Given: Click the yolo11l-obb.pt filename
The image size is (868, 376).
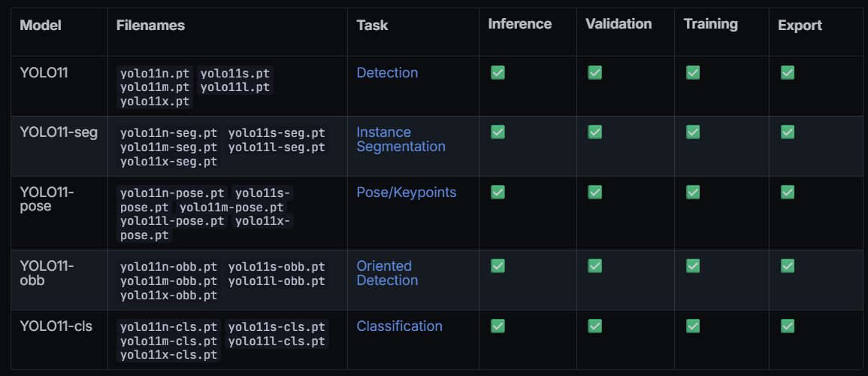Looking at the screenshot, I should point(277,280).
